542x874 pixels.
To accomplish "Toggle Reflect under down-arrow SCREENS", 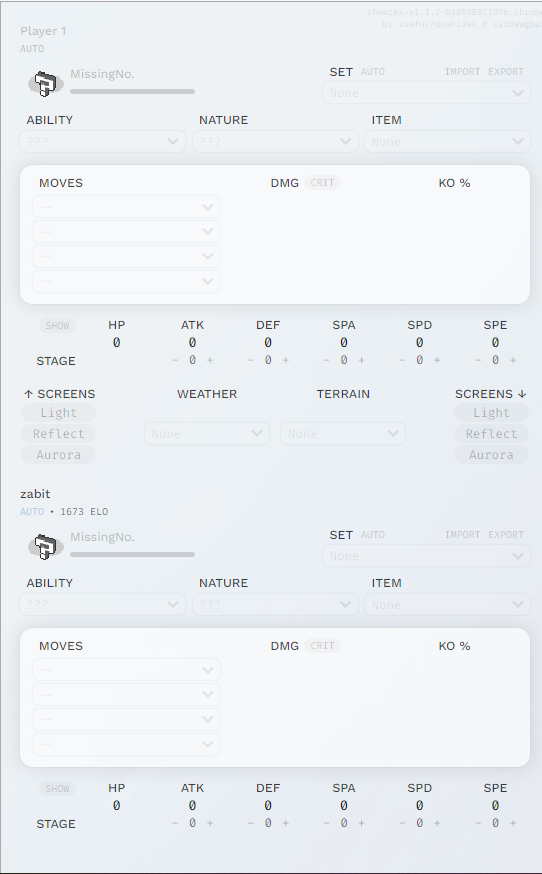I will point(491,434).
